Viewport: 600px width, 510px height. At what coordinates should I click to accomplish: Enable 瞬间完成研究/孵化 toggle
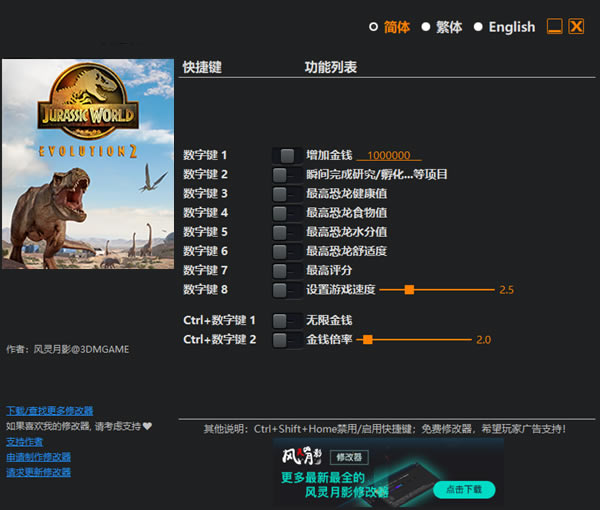[287, 174]
